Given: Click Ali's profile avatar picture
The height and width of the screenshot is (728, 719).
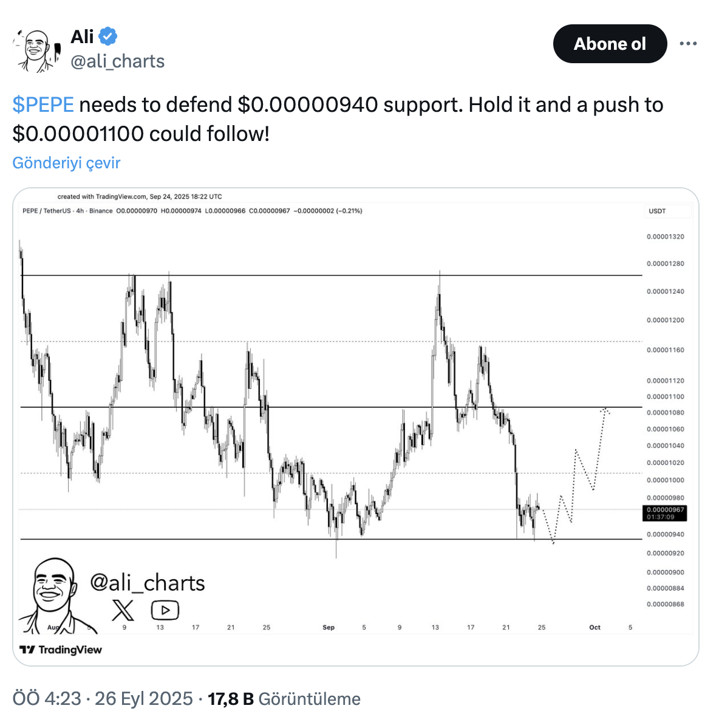Looking at the screenshot, I should (36, 51).
